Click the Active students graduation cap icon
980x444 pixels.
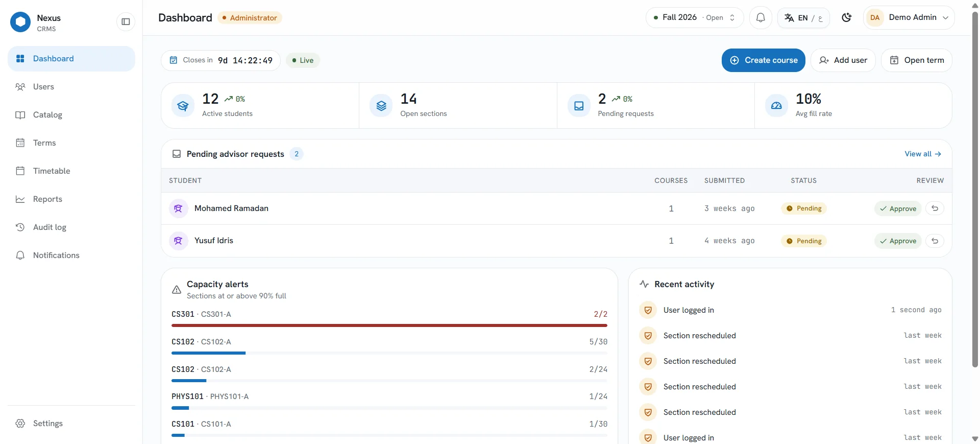pyautogui.click(x=183, y=106)
